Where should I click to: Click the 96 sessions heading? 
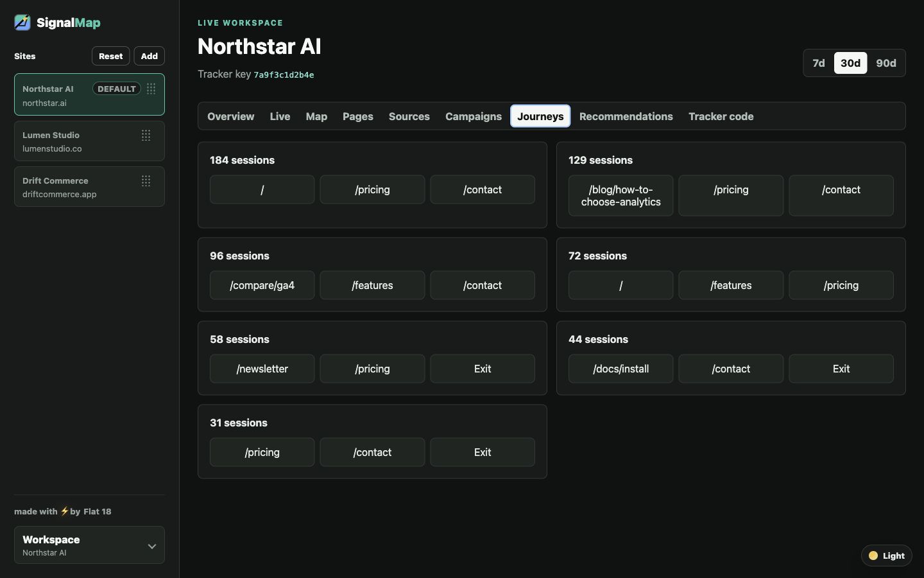(x=239, y=256)
